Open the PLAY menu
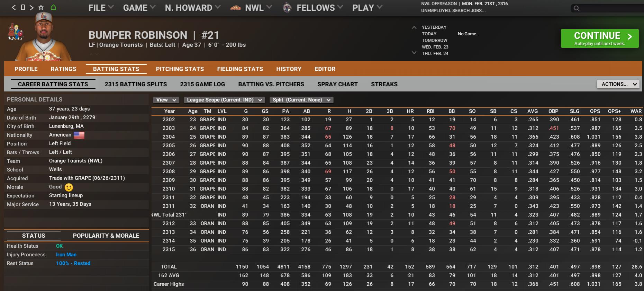This screenshot has width=644, height=291. [x=367, y=8]
